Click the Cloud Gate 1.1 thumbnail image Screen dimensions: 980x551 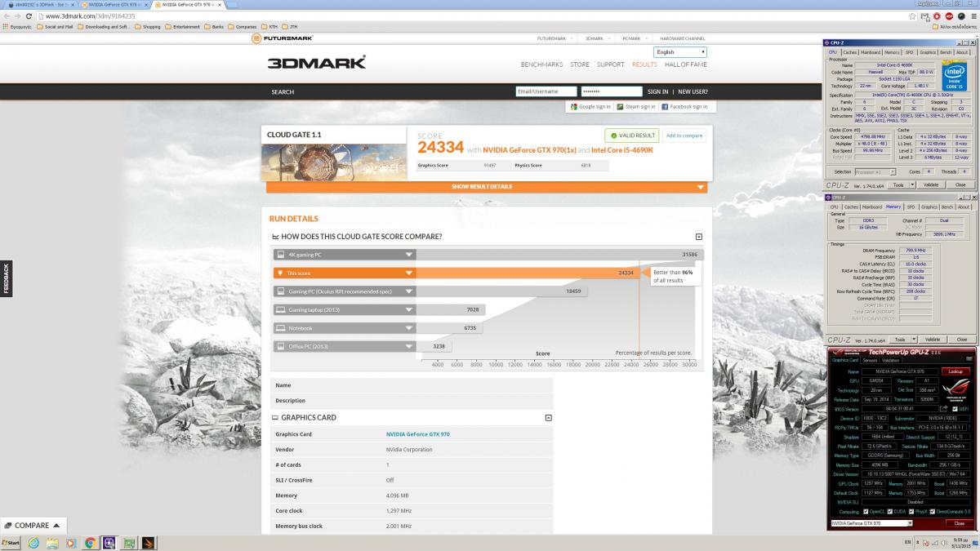point(333,162)
